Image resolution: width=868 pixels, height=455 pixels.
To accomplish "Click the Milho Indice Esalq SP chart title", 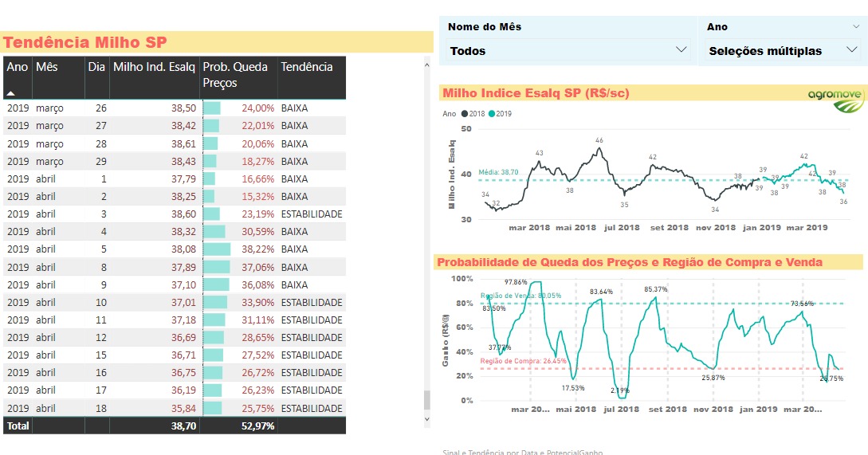I will click(536, 93).
